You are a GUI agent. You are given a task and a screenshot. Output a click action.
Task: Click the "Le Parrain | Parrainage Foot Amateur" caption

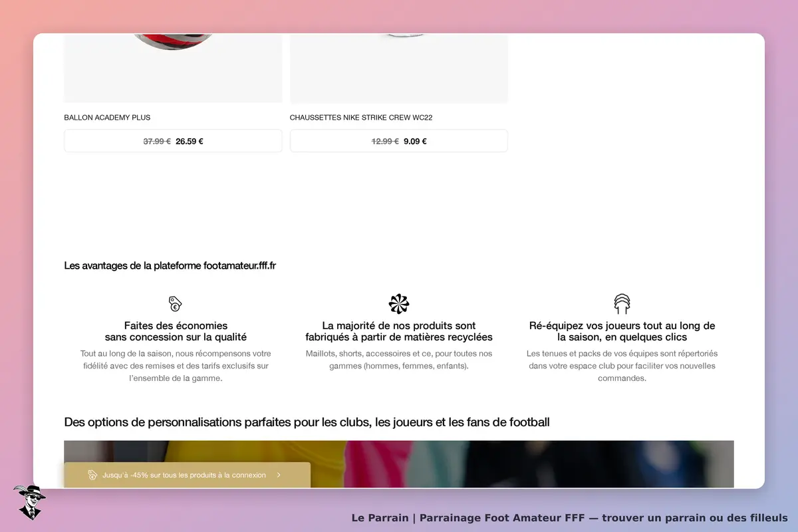point(570,518)
